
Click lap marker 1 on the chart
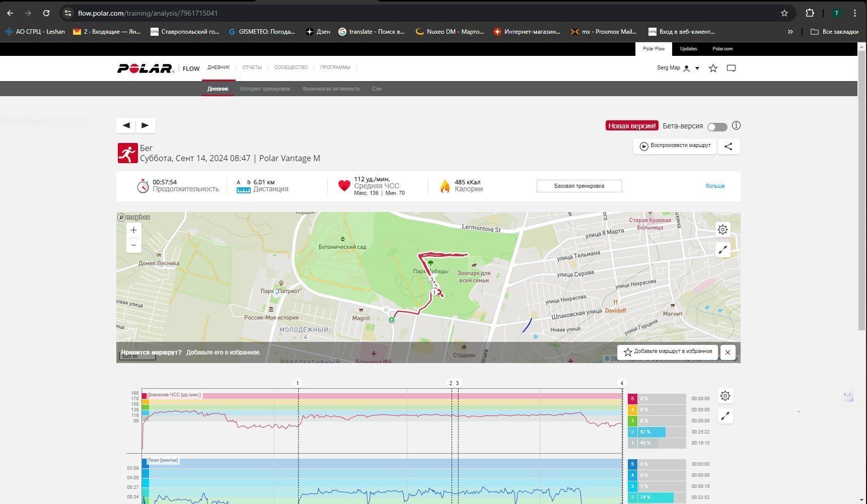[x=298, y=383]
